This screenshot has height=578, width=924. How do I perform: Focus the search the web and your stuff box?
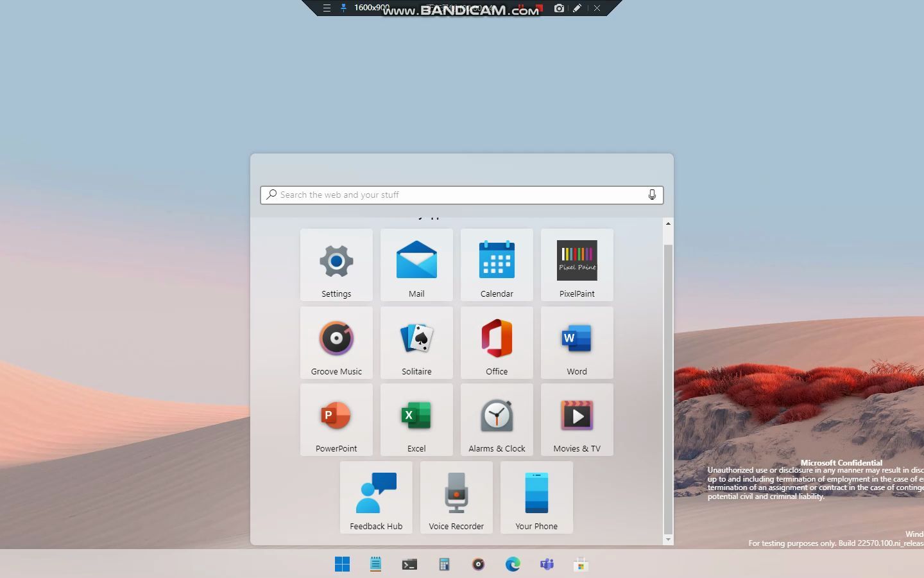click(x=462, y=195)
